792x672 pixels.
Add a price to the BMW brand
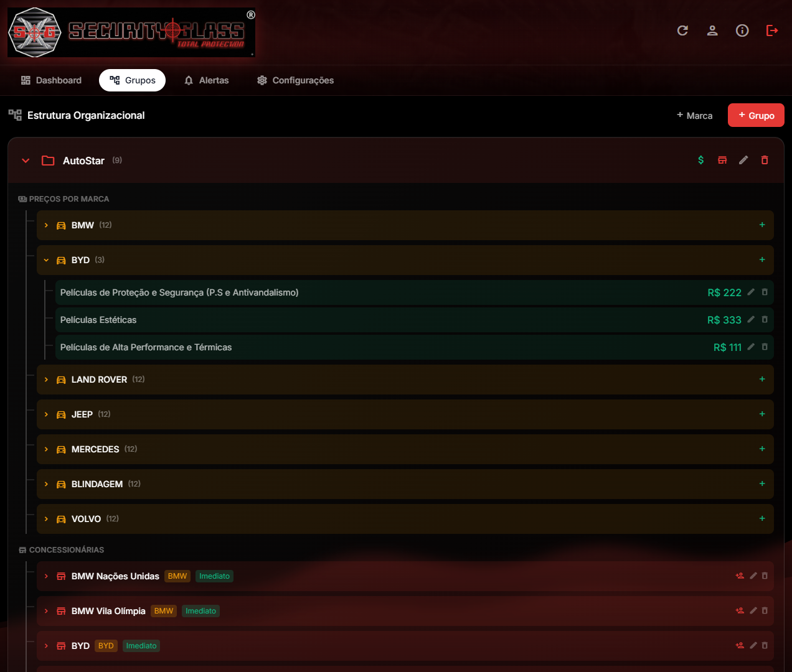(x=762, y=225)
